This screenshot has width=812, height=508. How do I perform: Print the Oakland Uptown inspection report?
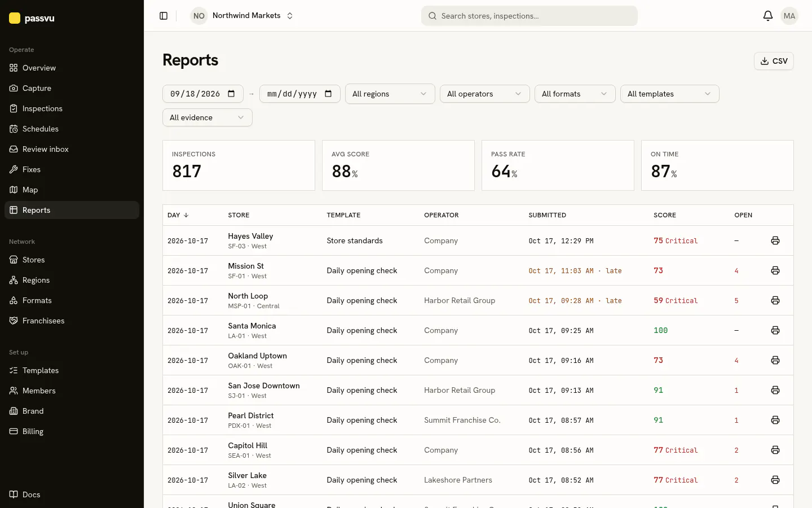click(775, 360)
